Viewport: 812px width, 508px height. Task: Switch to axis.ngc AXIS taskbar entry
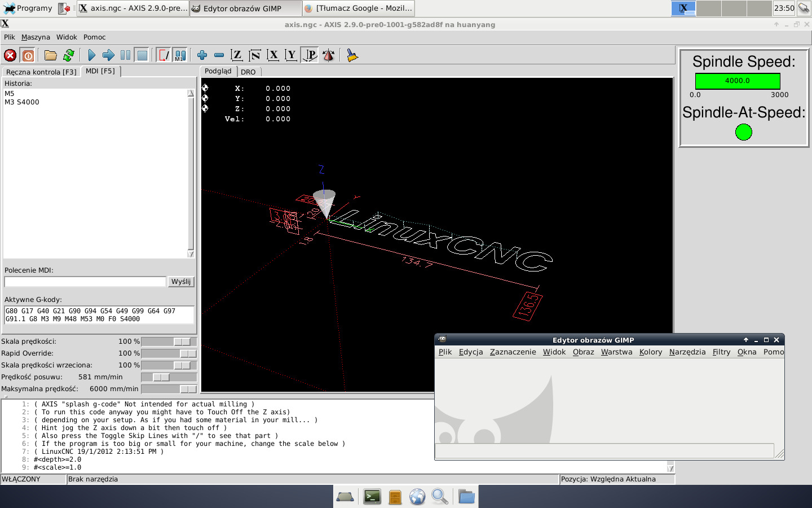point(133,8)
